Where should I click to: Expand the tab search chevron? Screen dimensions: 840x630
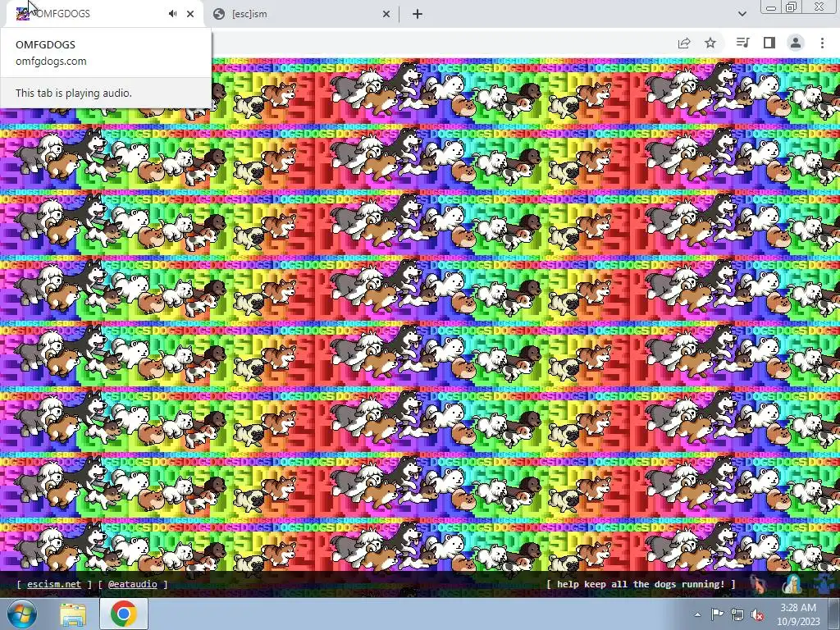click(x=742, y=14)
